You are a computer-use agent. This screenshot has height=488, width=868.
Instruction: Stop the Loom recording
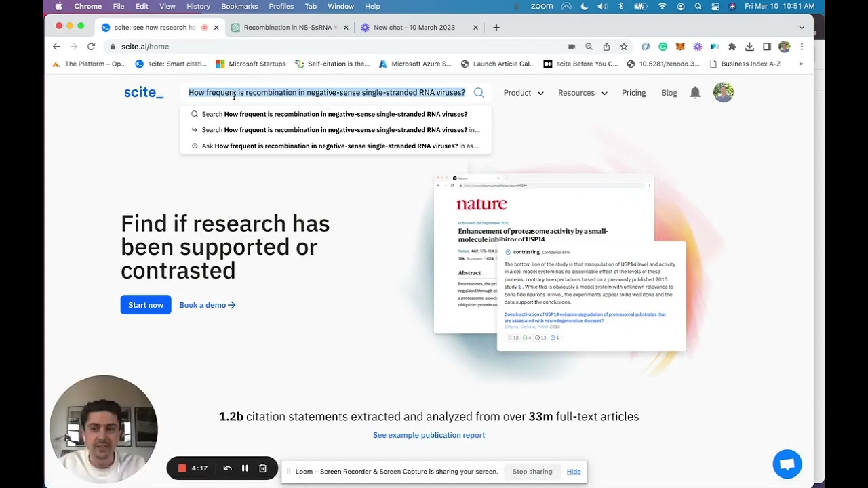[x=182, y=468]
